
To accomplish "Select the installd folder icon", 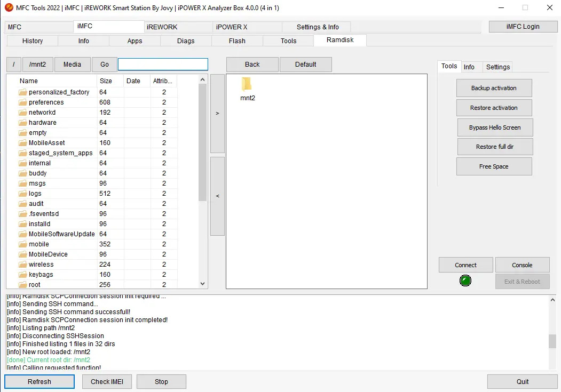I will pos(23,223).
